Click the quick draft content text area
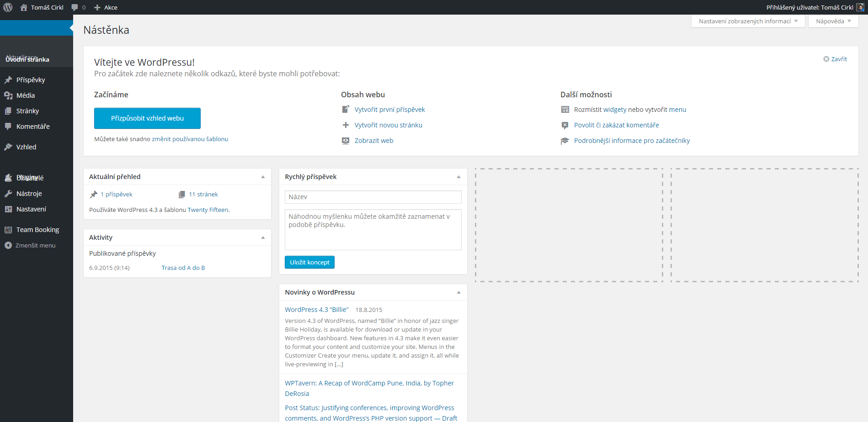 coord(373,230)
